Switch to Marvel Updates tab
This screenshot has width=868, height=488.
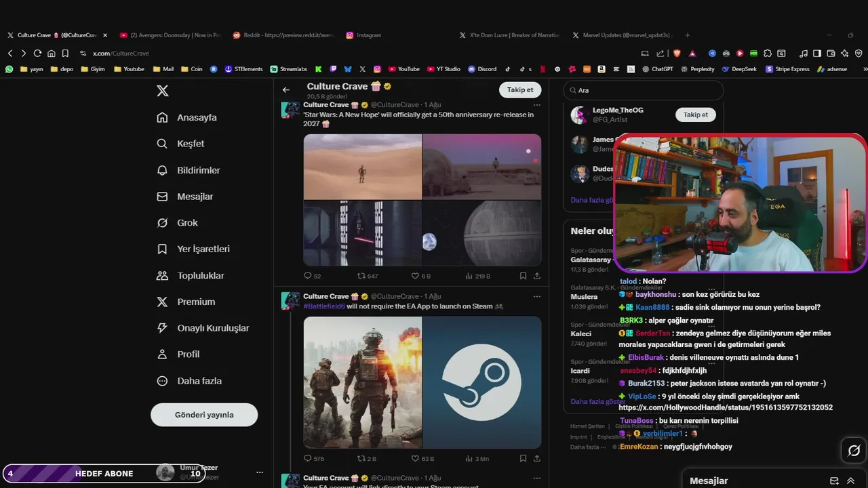(622, 35)
